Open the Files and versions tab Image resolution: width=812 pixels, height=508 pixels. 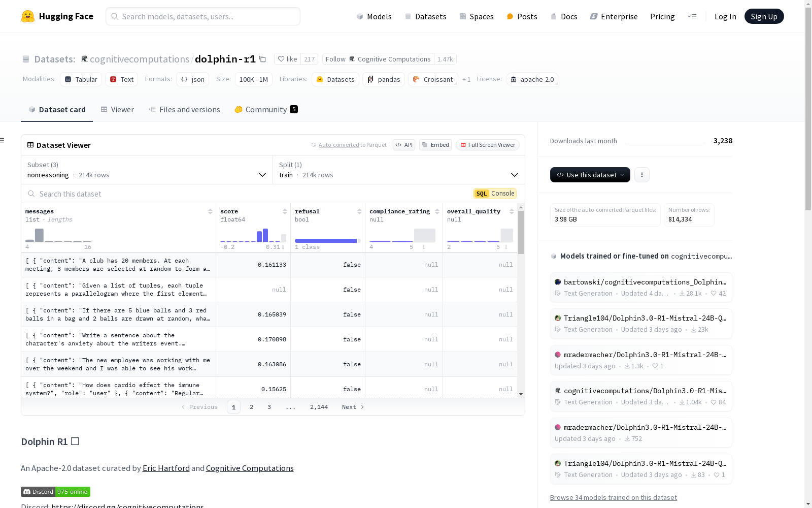(184, 109)
